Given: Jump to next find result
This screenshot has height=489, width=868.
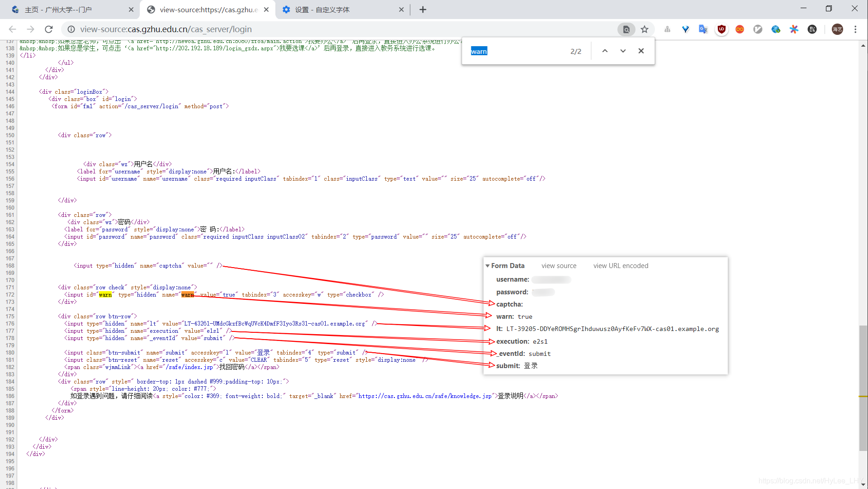Looking at the screenshot, I should [623, 51].
